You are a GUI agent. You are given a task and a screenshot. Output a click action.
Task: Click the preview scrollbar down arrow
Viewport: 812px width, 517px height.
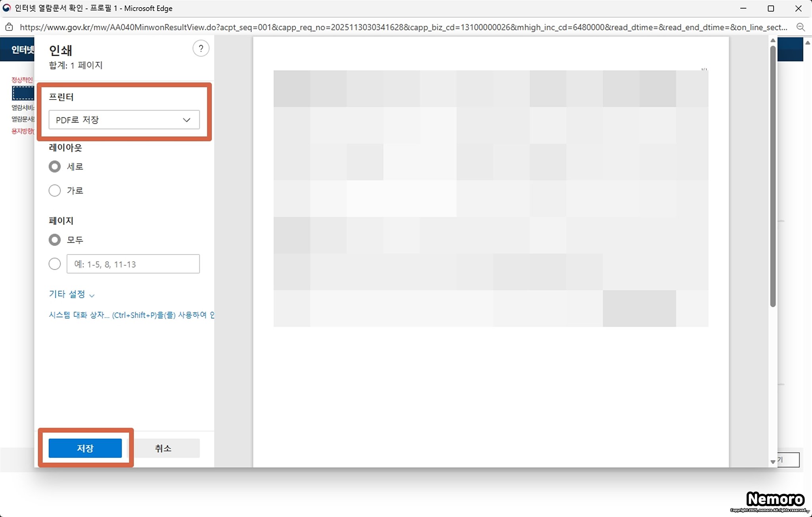(772, 461)
